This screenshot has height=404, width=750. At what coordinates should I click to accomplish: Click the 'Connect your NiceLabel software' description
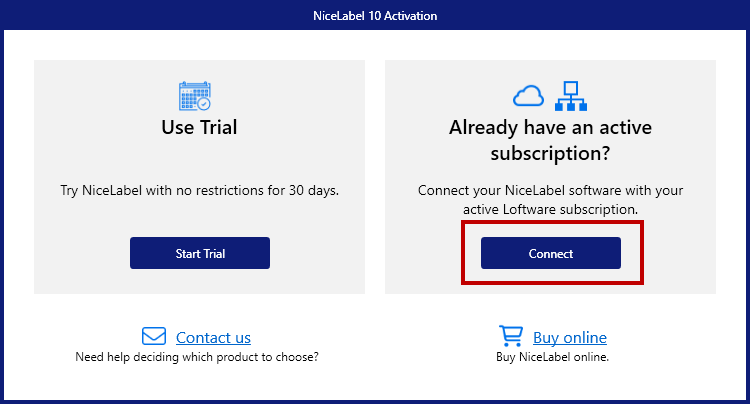[550, 200]
